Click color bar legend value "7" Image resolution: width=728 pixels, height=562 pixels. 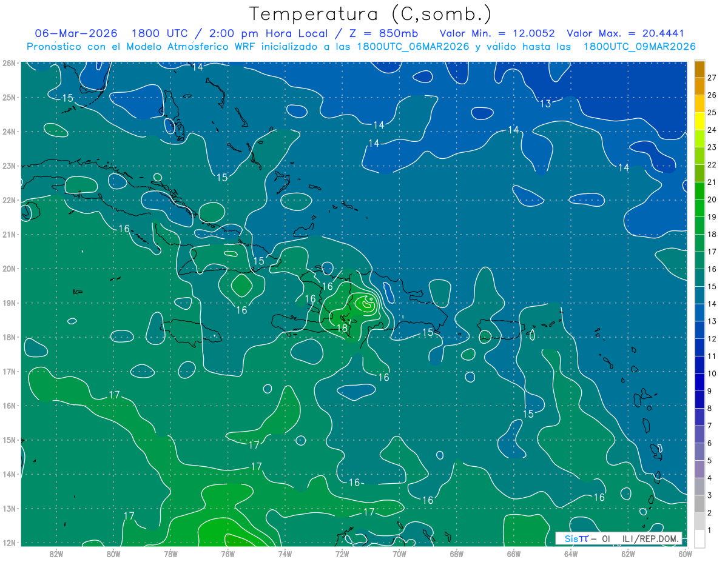tap(710, 426)
